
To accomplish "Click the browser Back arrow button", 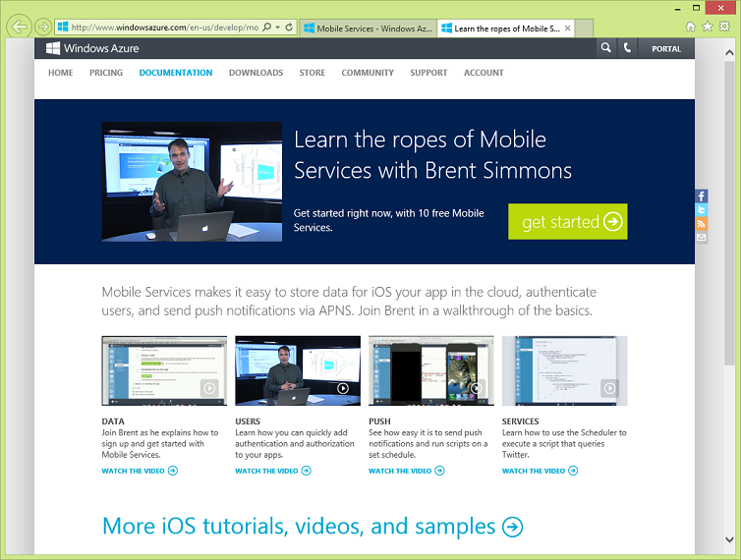I will tap(19, 27).
